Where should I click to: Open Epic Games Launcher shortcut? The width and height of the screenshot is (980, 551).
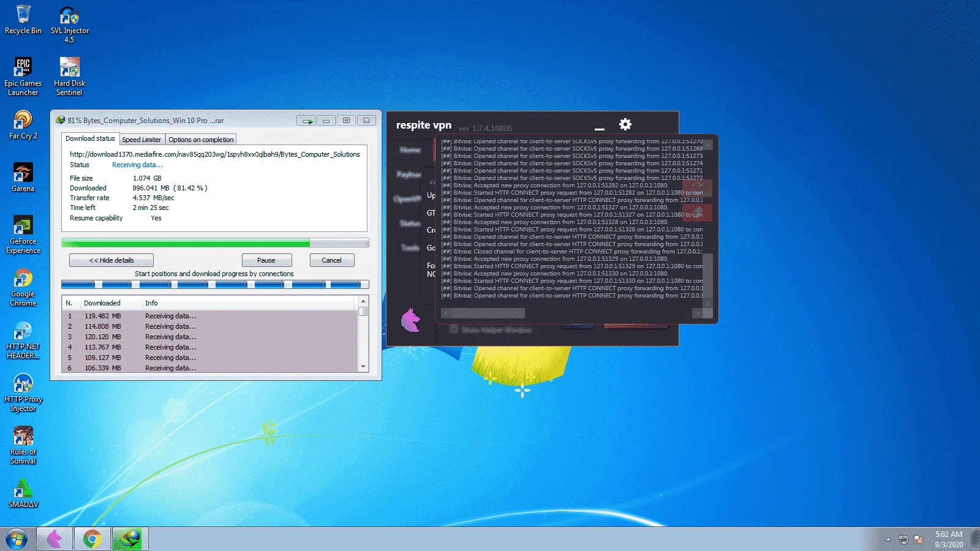23,77
